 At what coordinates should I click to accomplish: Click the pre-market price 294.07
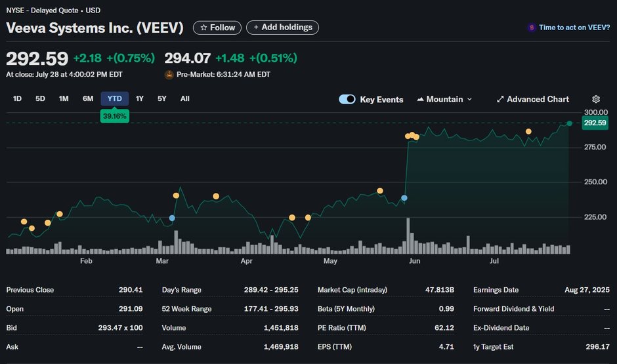187,58
